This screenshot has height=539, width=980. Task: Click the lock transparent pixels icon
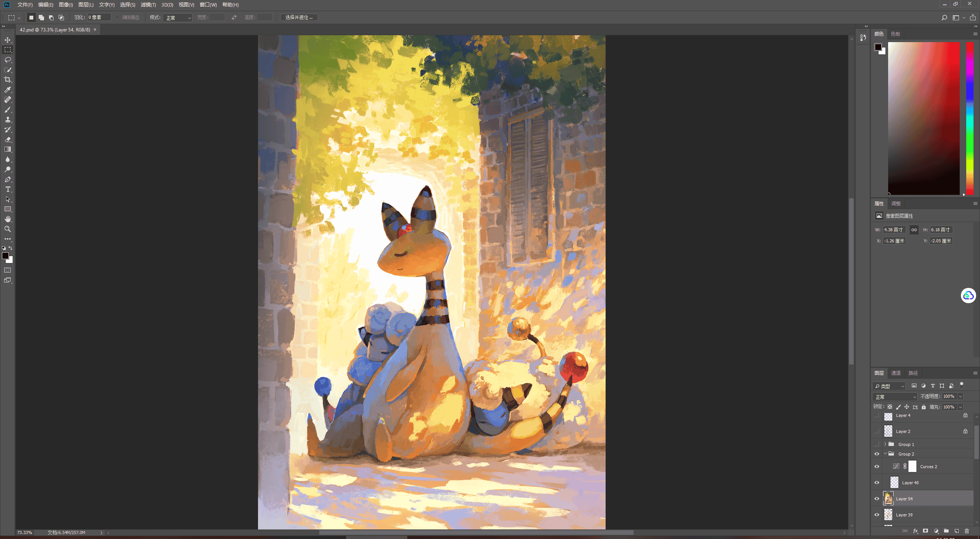[890, 407]
